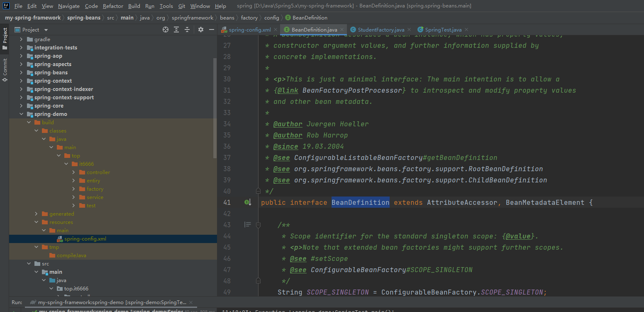Toggle rendered doc view icon at line 43
The width and height of the screenshot is (644, 312).
coord(248,225)
